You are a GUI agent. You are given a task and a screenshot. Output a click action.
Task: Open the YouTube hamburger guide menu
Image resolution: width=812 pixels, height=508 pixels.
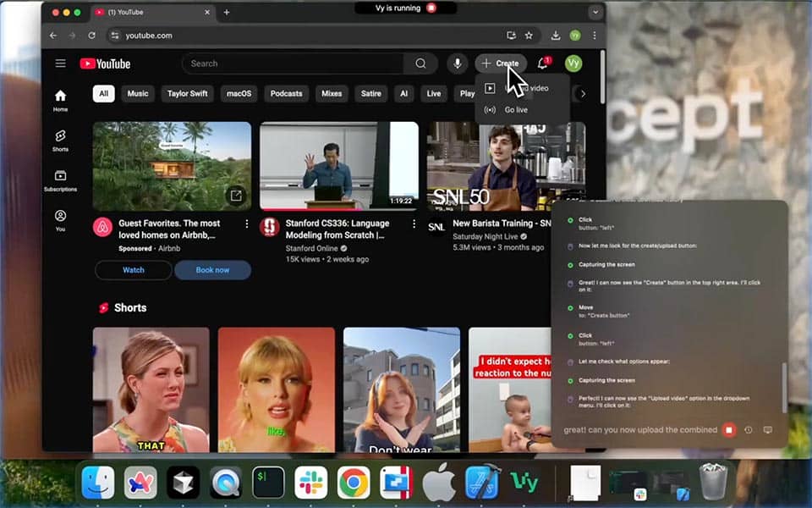coord(60,63)
